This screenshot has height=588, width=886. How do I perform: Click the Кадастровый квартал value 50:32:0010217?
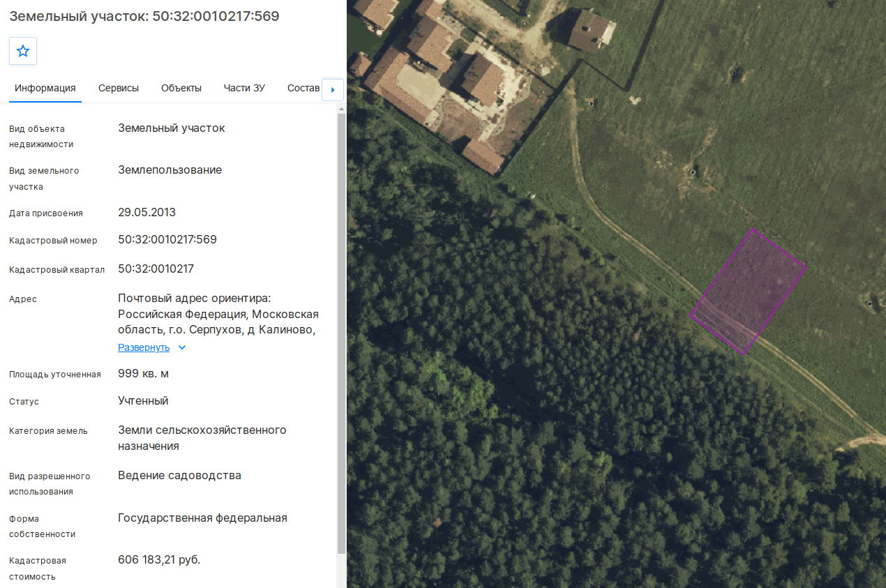[x=156, y=269]
